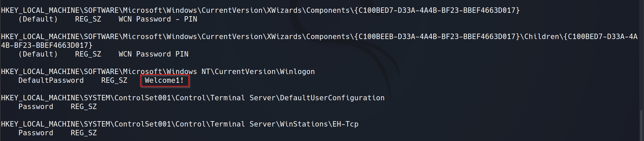Click Password under the DefaultUserConfiguration key
Screen dimensions: 644x141
click(x=36, y=107)
